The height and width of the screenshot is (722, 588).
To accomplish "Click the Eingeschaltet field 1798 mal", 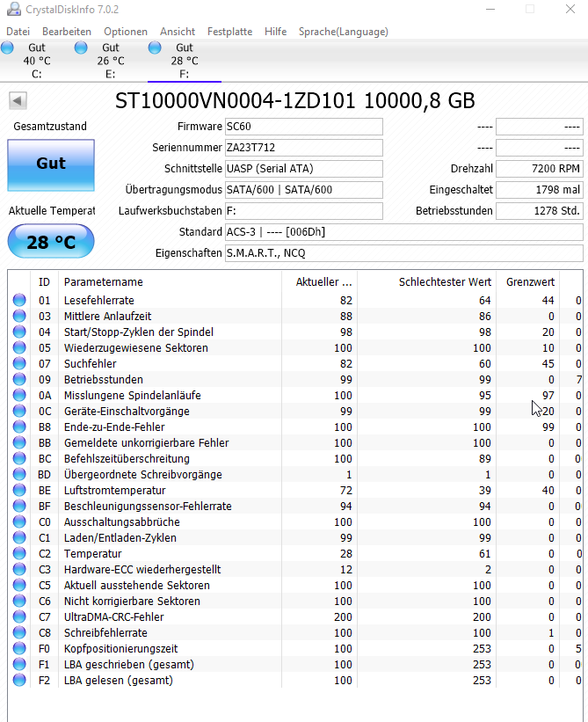I will point(540,190).
